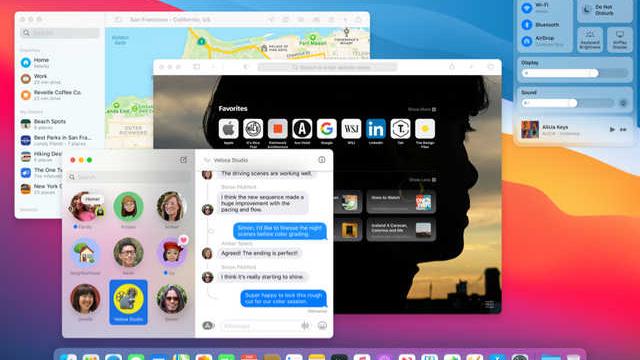640x360 pixels.
Task: Open the Messages apps button
Action: [208, 325]
